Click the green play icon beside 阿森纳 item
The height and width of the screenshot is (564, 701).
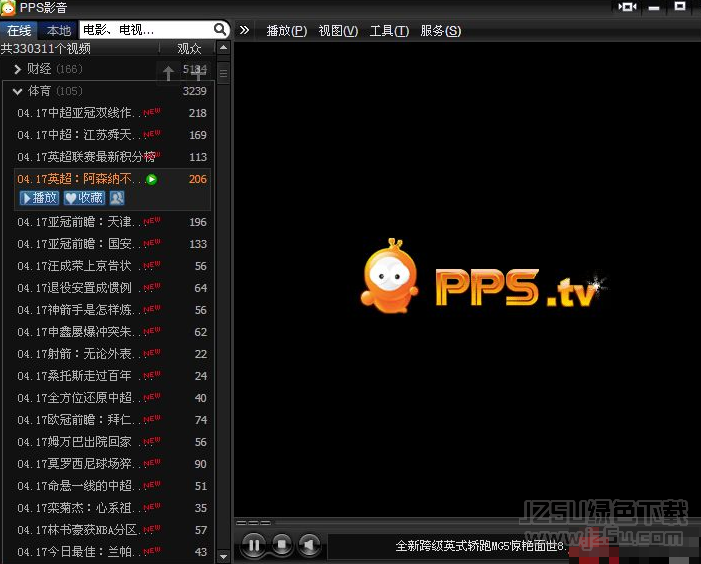tap(152, 179)
